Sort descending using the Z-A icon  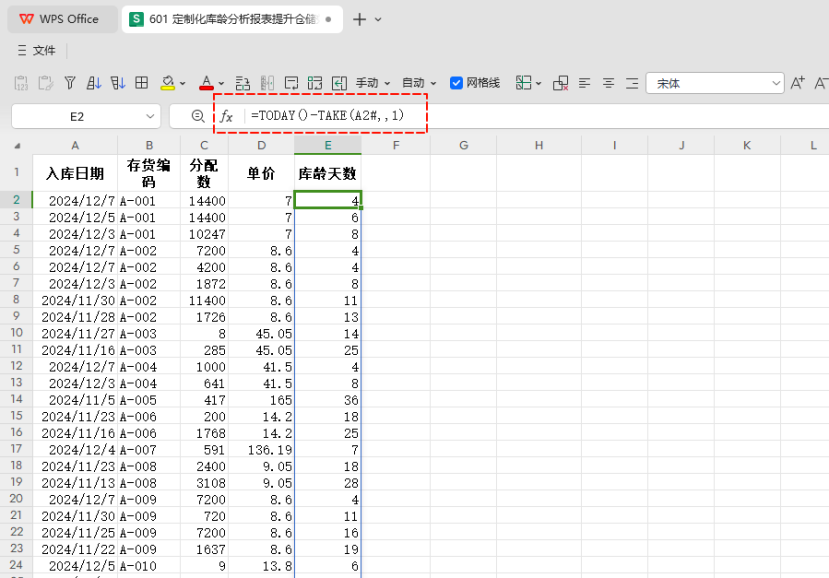(x=118, y=83)
